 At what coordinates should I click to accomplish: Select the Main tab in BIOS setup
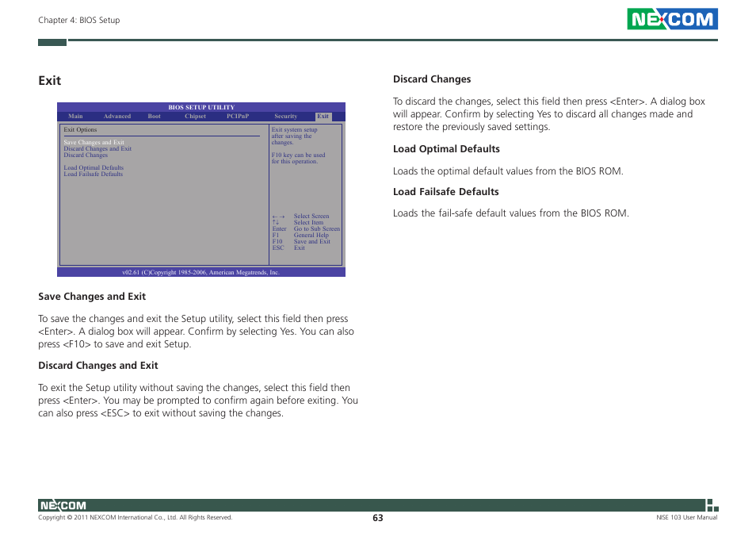[x=75, y=117]
